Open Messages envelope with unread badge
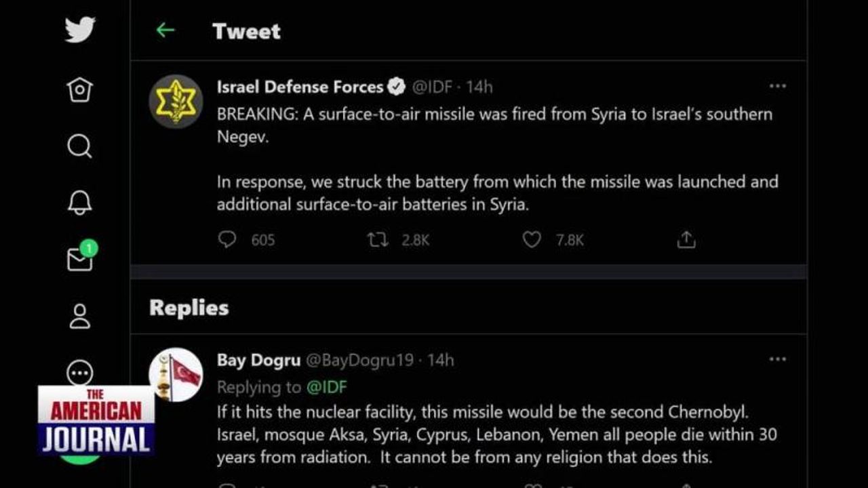This screenshot has width=868, height=488. (x=80, y=259)
